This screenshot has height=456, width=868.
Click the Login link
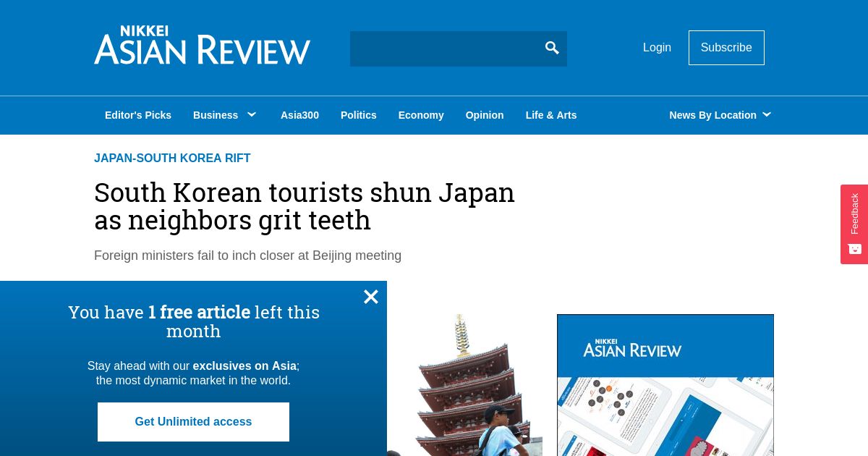click(x=657, y=48)
